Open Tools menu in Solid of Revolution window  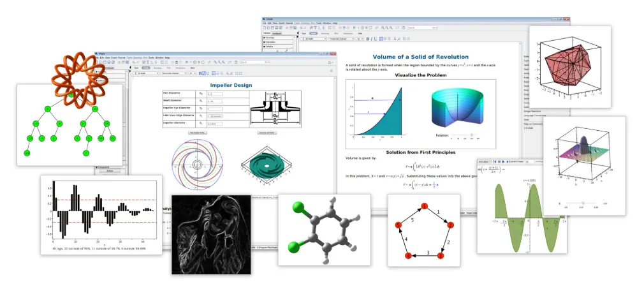click(x=319, y=23)
